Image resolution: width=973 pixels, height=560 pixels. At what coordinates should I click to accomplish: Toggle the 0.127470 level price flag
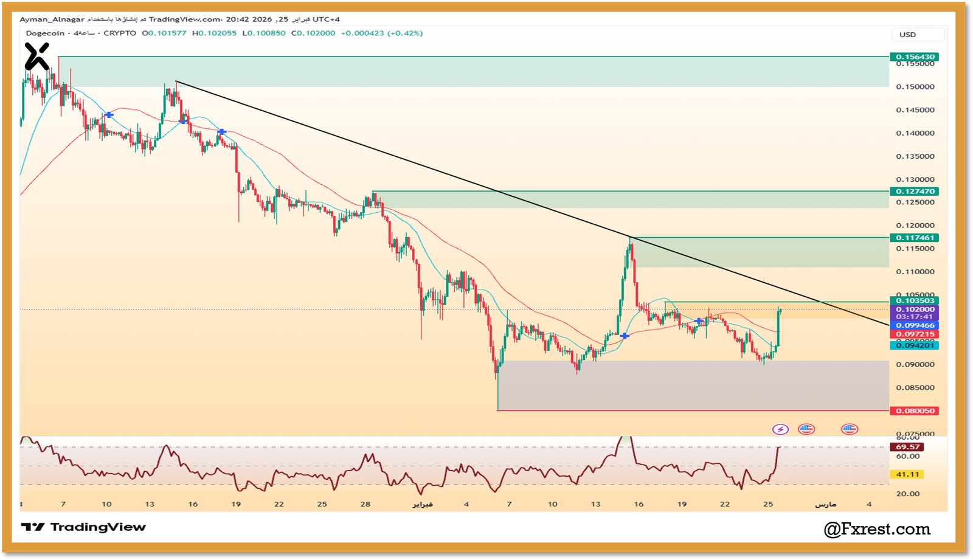(915, 190)
